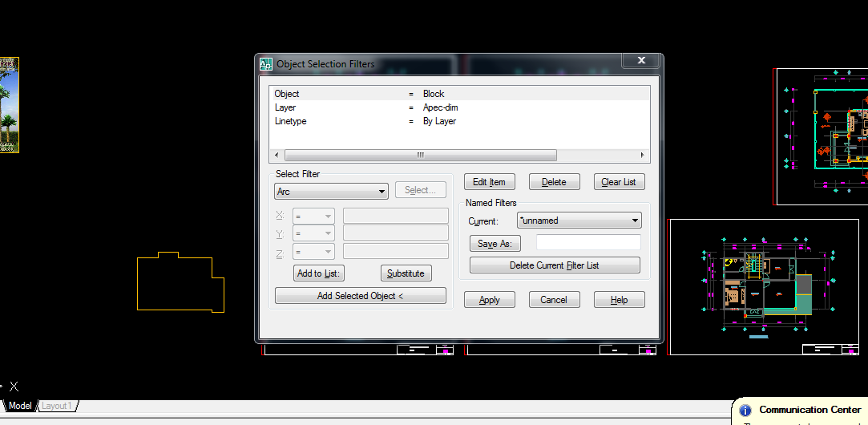Select the Layer = Apec-dim filter row

coord(459,107)
